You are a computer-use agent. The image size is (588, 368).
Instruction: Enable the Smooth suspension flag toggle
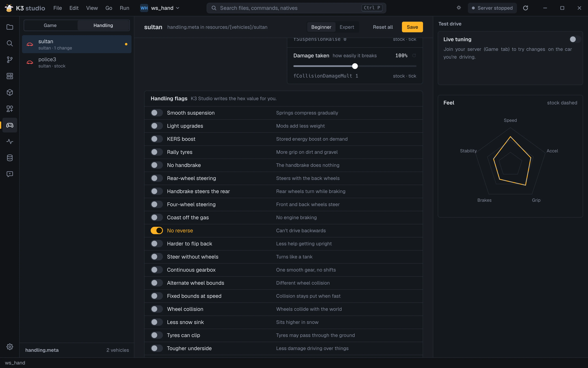coord(157,113)
